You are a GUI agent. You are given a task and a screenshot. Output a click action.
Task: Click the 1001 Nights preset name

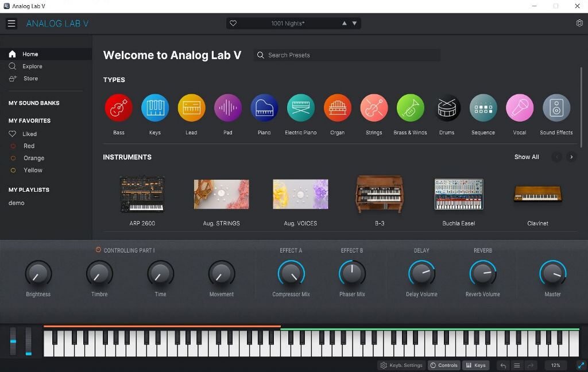[288, 23]
